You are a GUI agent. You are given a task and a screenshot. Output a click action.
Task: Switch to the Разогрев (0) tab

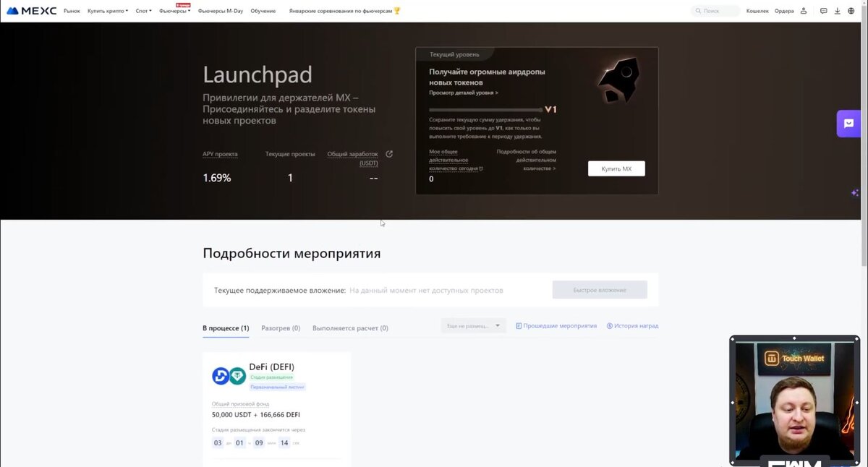pyautogui.click(x=281, y=327)
